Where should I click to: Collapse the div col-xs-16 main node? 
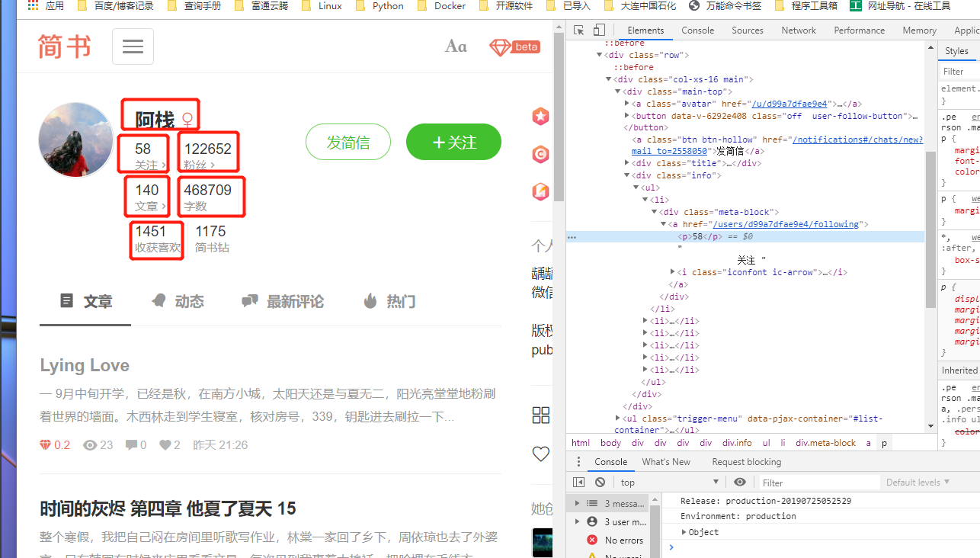[609, 79]
